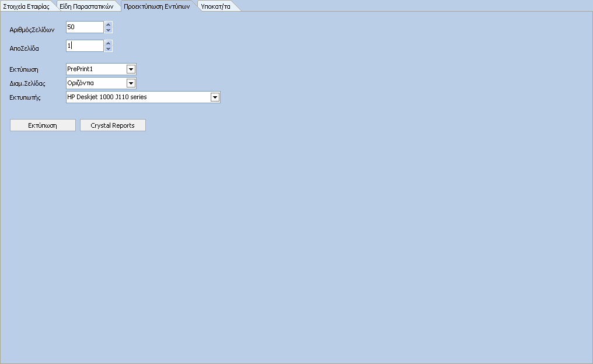Increase ΑριθμόςΣελίδων with the up arrow
Screen dimensions: 593x364
tap(109, 24)
